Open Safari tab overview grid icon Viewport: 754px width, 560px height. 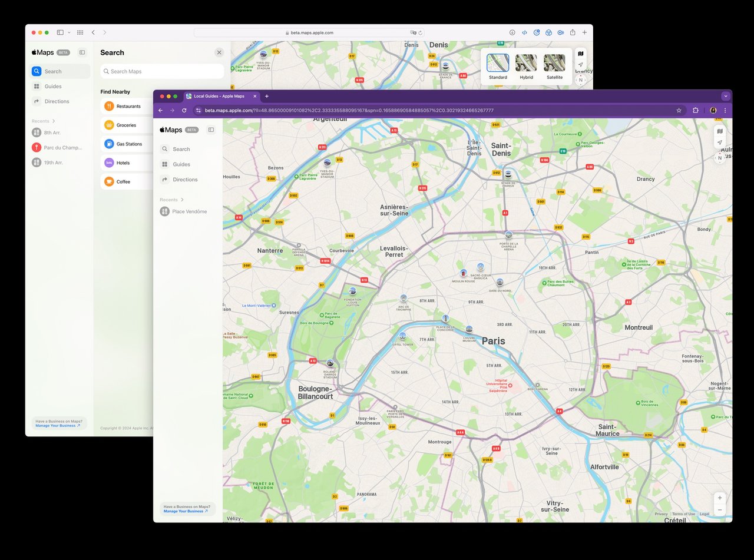pyautogui.click(x=80, y=32)
